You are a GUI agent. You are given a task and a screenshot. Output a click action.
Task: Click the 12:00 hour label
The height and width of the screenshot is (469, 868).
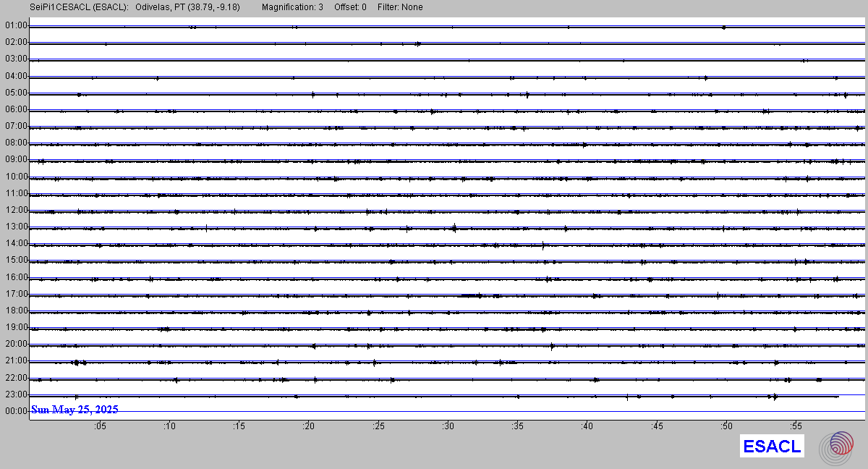pos(16,210)
